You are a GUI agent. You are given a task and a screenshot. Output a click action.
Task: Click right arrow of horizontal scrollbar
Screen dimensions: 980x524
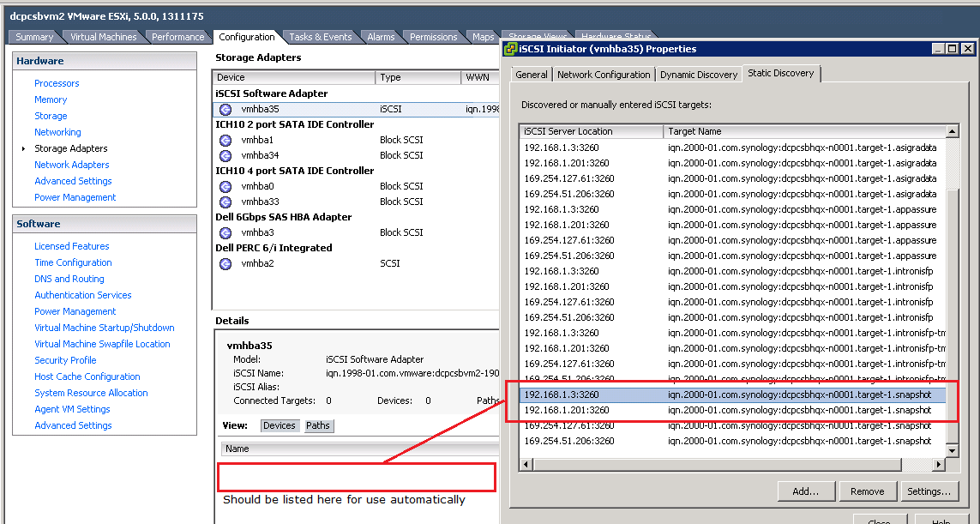point(938,465)
